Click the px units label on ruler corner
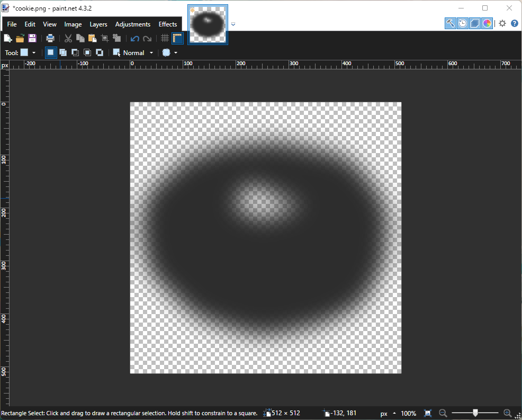 [x=5, y=65]
